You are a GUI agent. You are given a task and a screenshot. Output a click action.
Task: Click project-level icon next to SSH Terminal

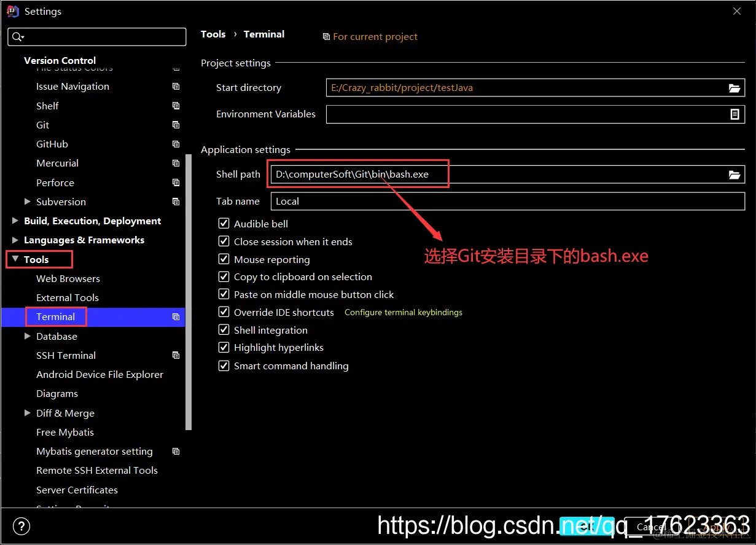176,355
